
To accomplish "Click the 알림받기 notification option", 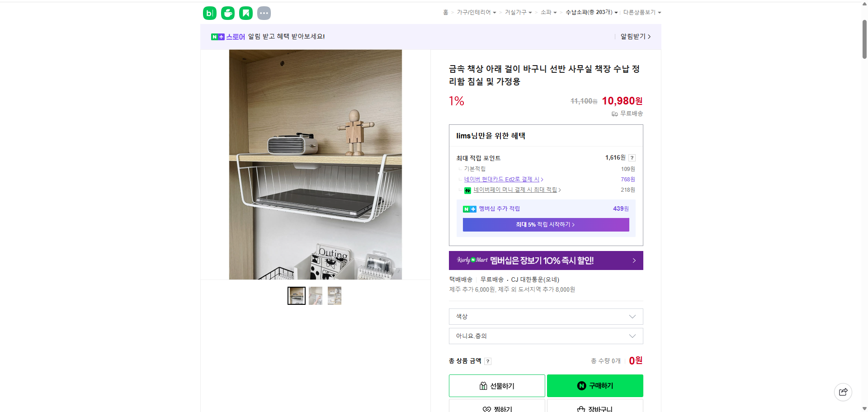I will click(632, 37).
